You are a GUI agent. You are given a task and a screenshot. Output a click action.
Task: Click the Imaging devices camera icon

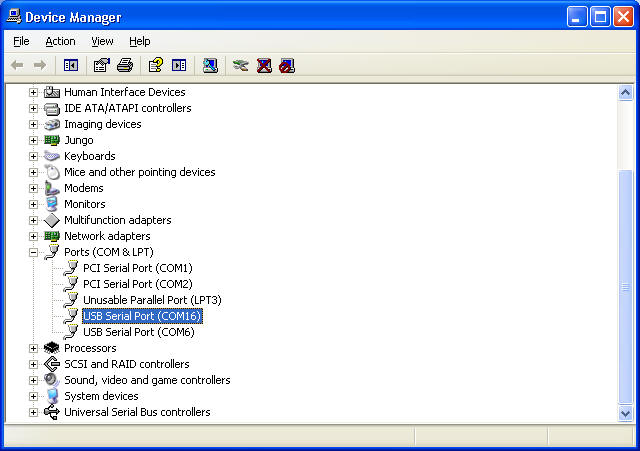coord(52,124)
